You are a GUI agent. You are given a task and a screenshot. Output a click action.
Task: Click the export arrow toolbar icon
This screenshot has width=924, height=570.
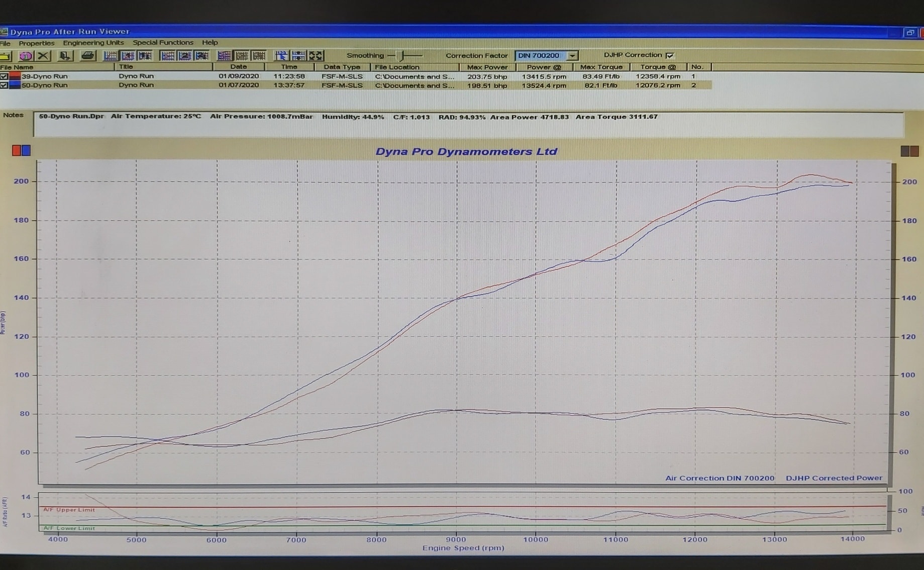point(65,56)
